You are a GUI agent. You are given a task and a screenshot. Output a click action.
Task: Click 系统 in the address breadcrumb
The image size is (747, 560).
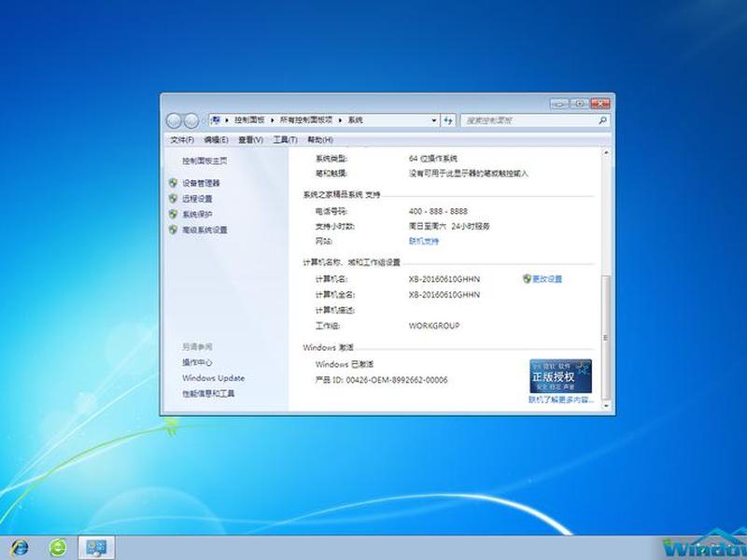coord(356,120)
